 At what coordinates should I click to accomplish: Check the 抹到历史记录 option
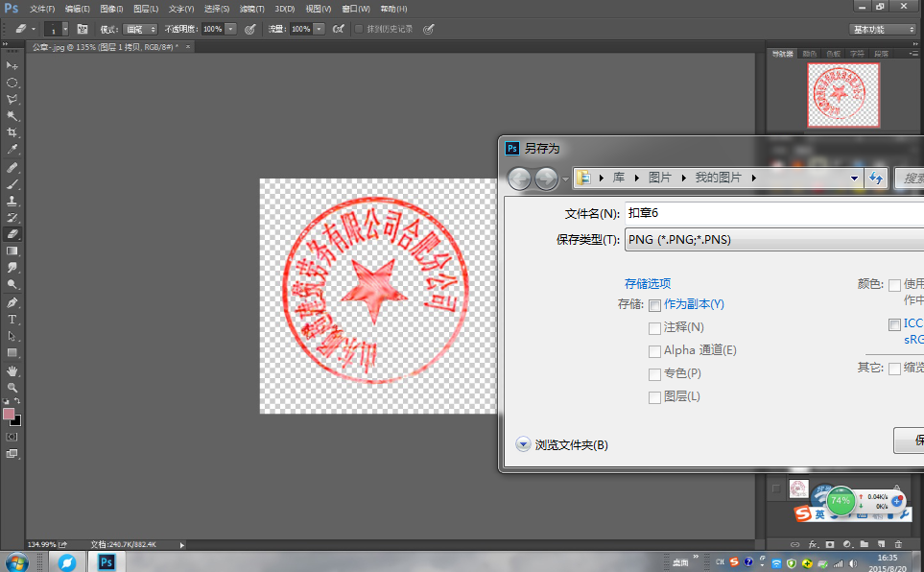point(359,29)
